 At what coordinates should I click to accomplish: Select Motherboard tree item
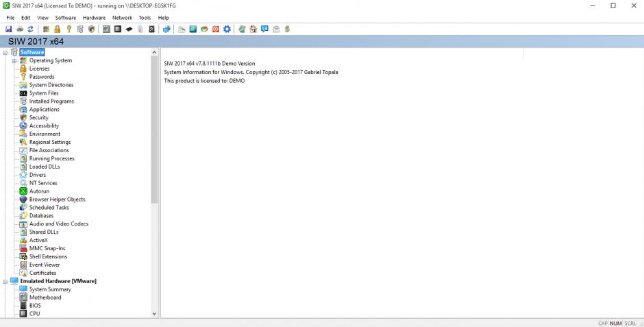45,298
